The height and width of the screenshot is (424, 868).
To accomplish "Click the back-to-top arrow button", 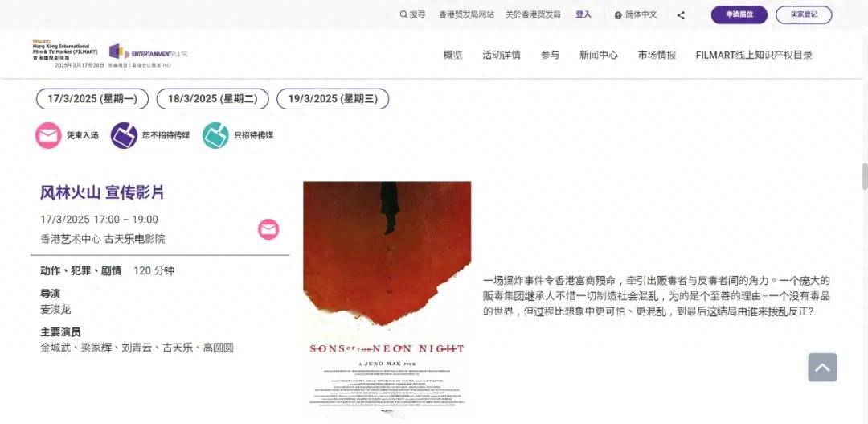I will click(x=823, y=368).
